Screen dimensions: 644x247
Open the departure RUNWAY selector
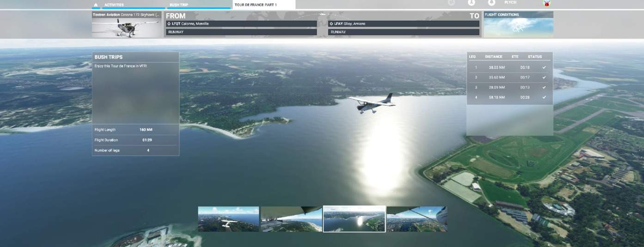tap(241, 32)
